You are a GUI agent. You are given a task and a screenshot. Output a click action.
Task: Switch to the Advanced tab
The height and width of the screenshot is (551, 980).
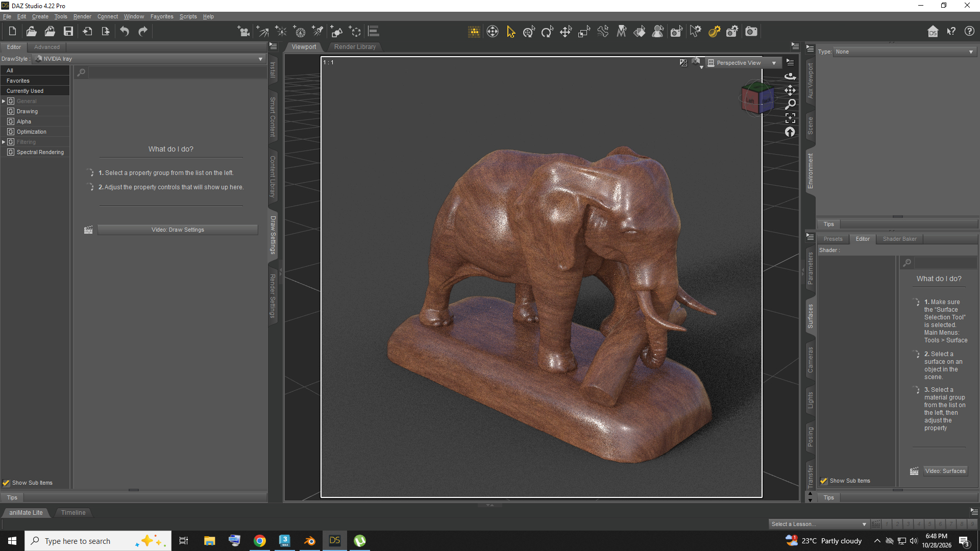click(x=47, y=47)
